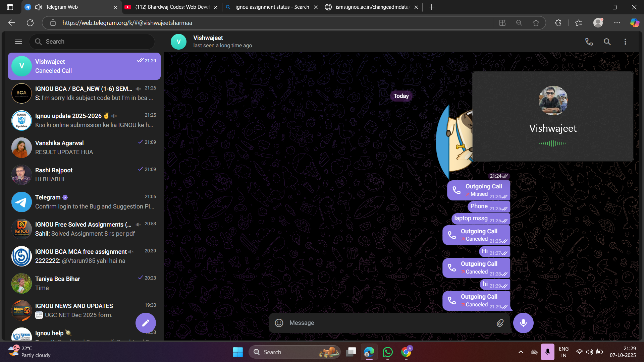644x362 pixels.
Task: Open the chat three-dot more options
Action: pyautogui.click(x=625, y=42)
